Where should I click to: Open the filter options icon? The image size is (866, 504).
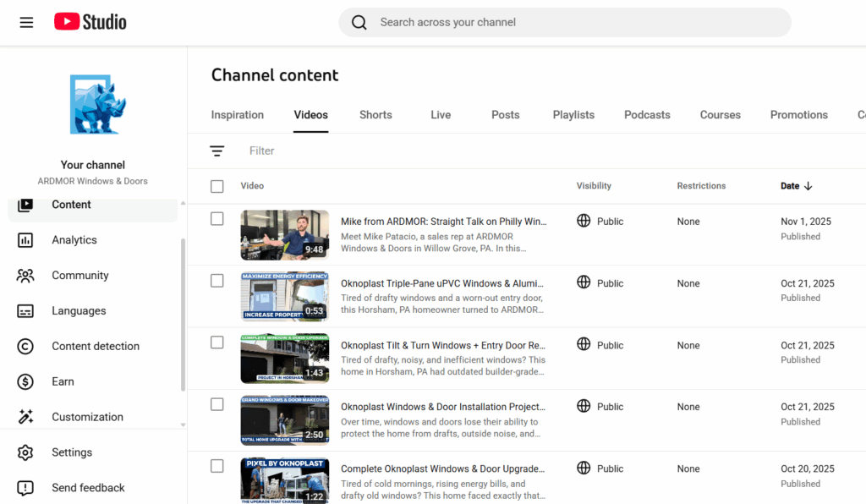(217, 151)
